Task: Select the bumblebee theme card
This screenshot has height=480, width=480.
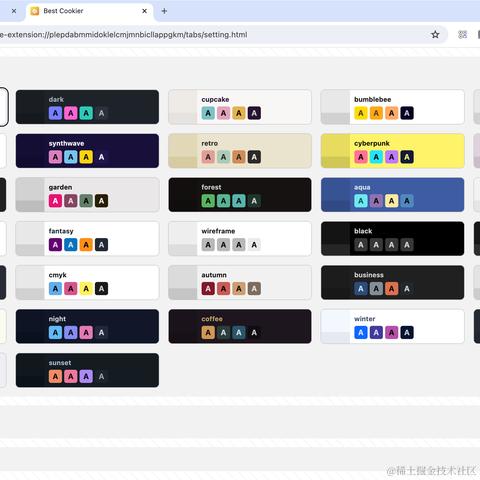Action: click(393, 107)
